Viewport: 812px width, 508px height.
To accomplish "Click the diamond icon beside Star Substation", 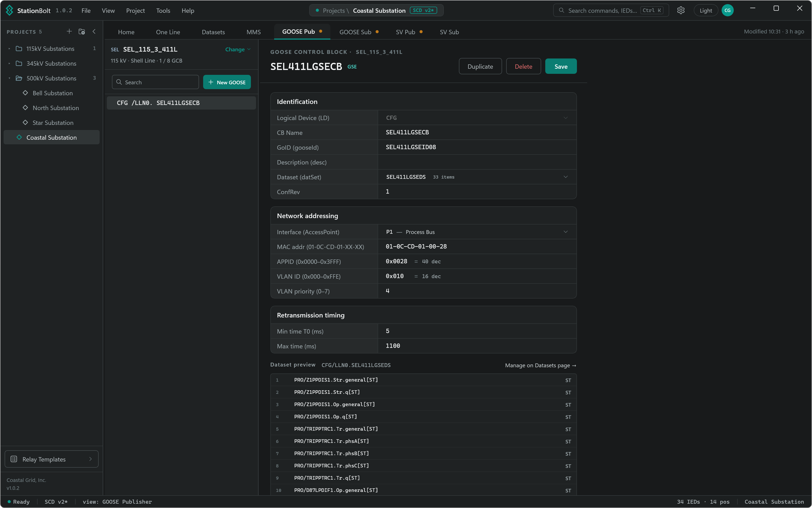I will point(25,122).
